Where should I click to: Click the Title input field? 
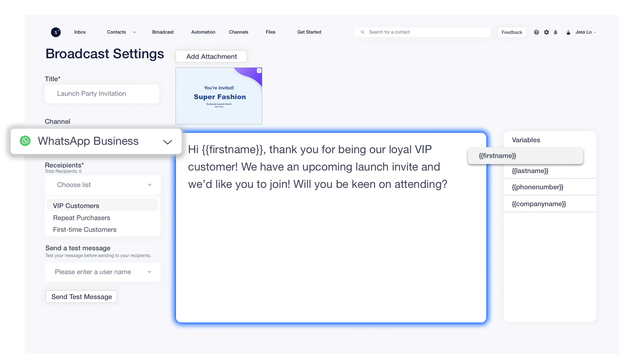click(102, 93)
